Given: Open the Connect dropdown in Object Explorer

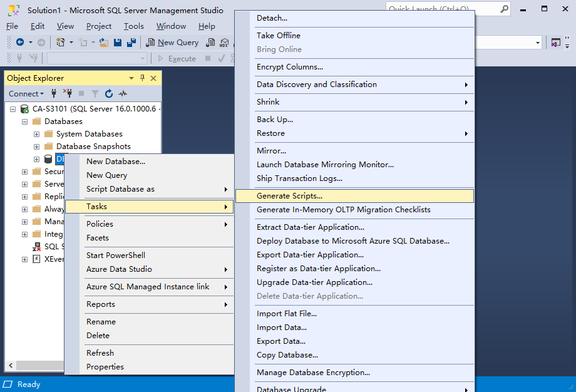Looking at the screenshot, I should pos(26,94).
